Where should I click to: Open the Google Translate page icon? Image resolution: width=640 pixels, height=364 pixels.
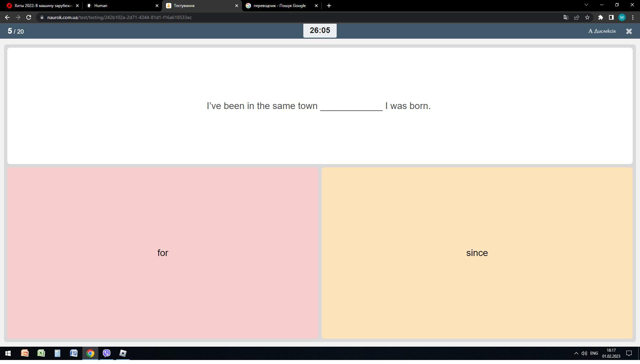coord(566,17)
